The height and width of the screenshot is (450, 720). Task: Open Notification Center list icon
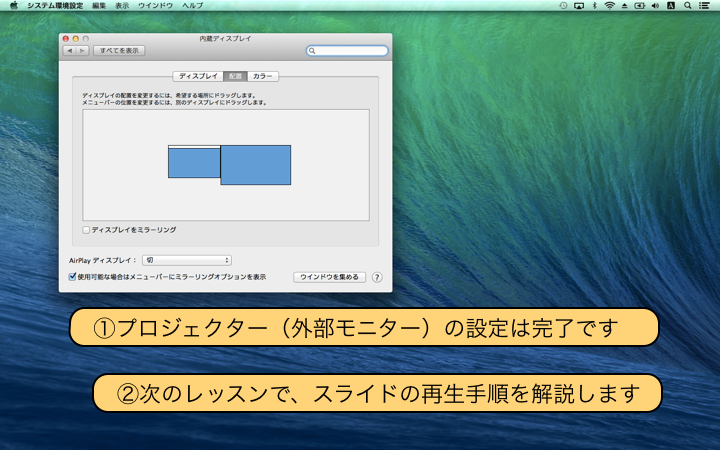(x=704, y=6)
